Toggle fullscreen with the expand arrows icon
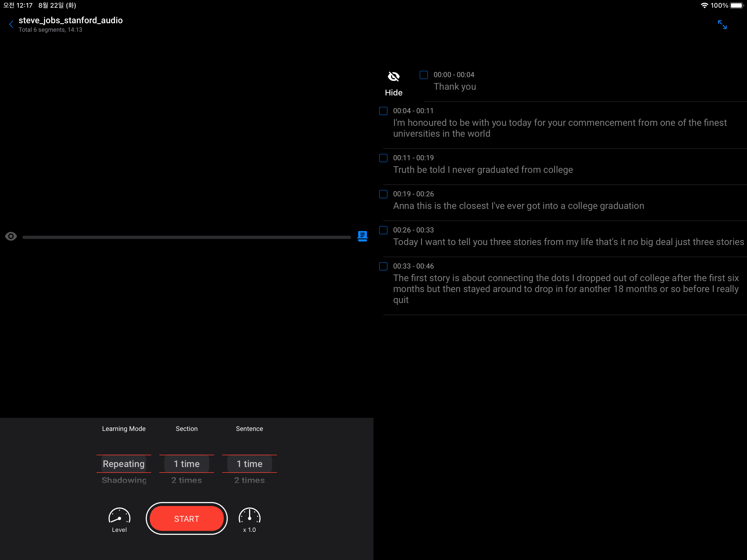 coord(722,25)
